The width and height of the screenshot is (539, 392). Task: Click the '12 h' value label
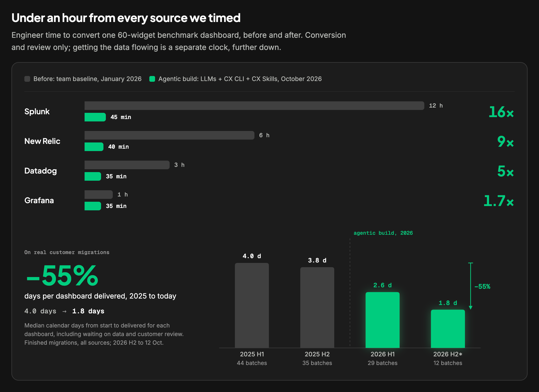pyautogui.click(x=436, y=106)
